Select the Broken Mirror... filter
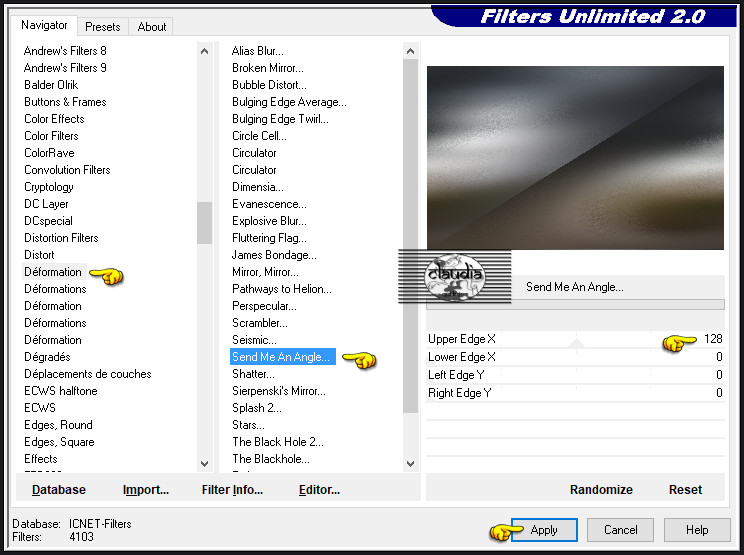This screenshot has height=555, width=744. point(268,68)
